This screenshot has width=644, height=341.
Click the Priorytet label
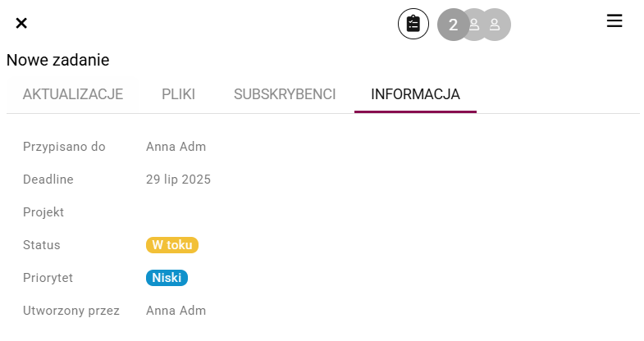pyautogui.click(x=48, y=278)
